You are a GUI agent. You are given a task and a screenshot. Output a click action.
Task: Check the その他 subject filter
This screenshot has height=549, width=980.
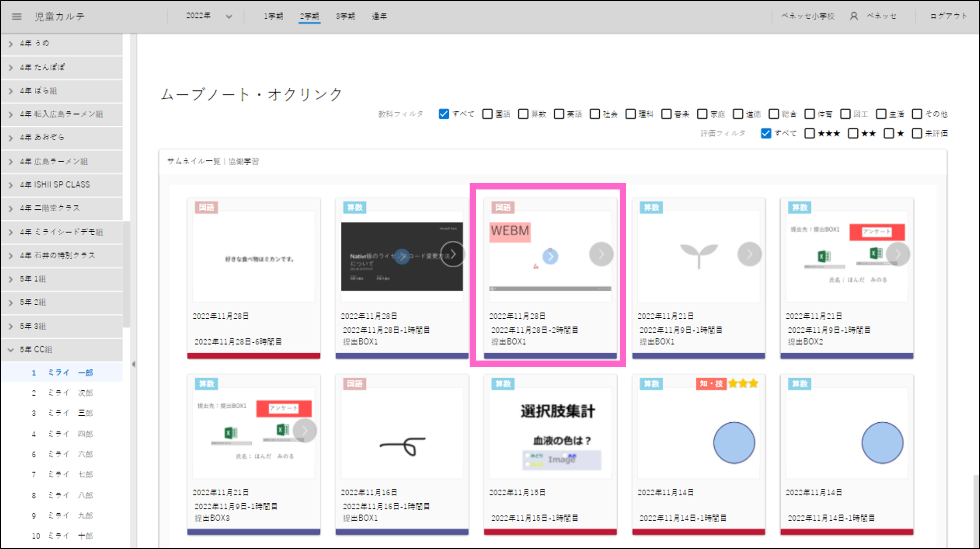click(917, 114)
